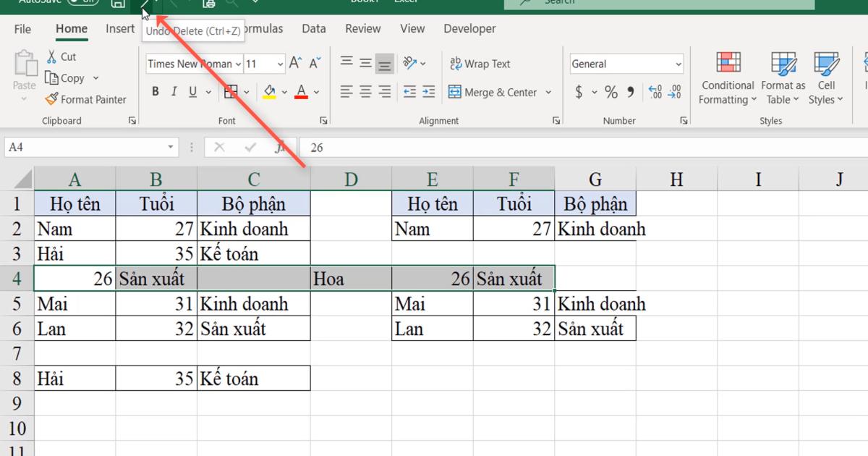Apply Percent Style number formatting
Viewport: 868px width, 456px height.
click(611, 92)
